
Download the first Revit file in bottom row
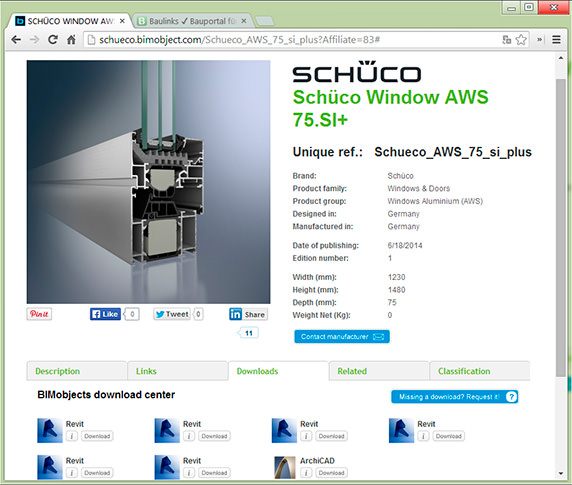97,473
